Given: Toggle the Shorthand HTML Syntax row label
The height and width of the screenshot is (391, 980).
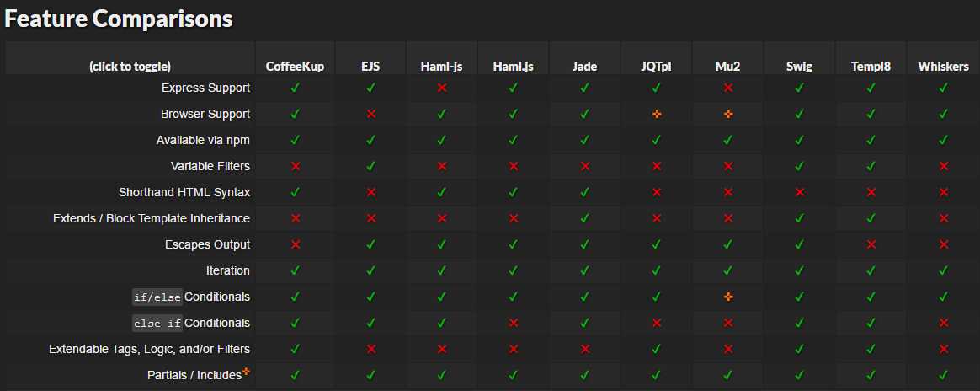Looking at the screenshot, I should pos(184,192).
